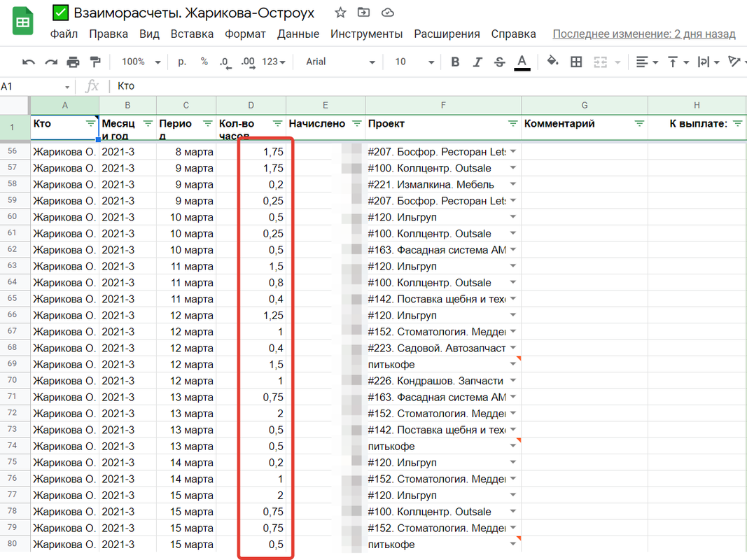Open filter for the Комментарий column

[x=639, y=124]
